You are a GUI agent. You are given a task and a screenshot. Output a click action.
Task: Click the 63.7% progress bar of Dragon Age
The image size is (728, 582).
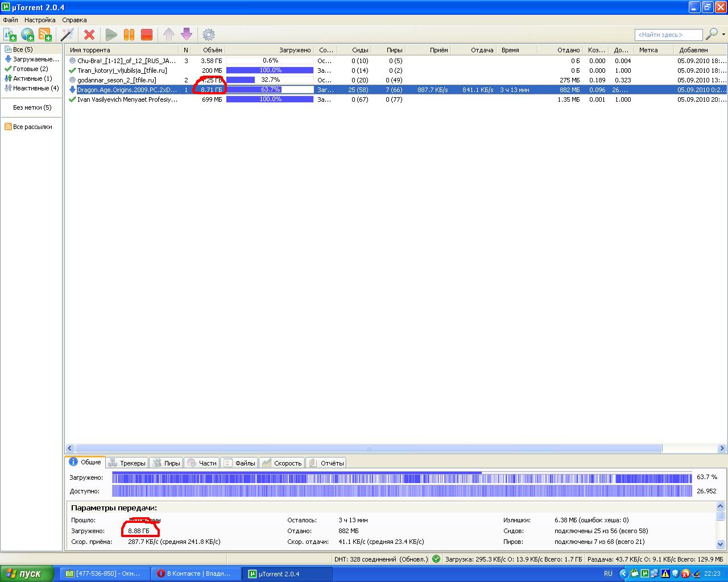pyautogui.click(x=270, y=90)
